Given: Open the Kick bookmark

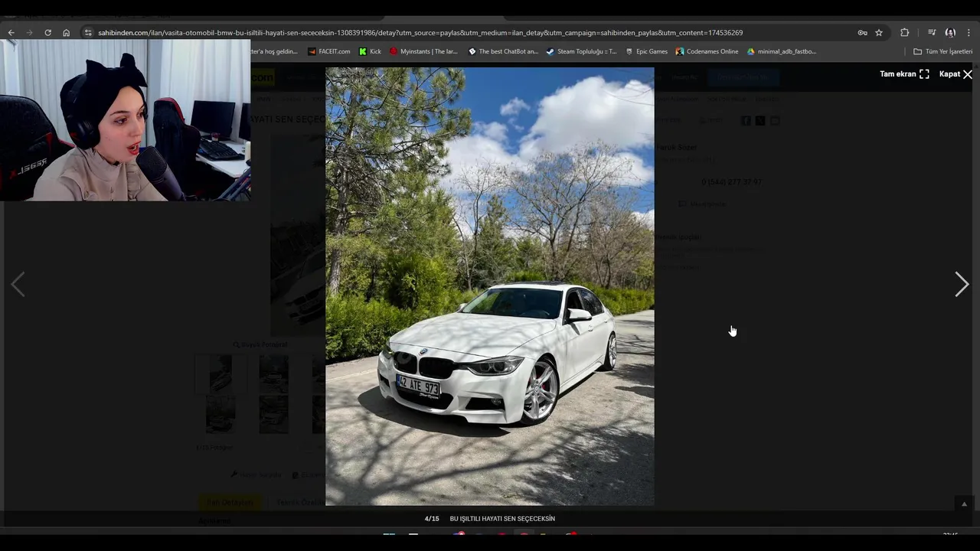Looking at the screenshot, I should 371,51.
